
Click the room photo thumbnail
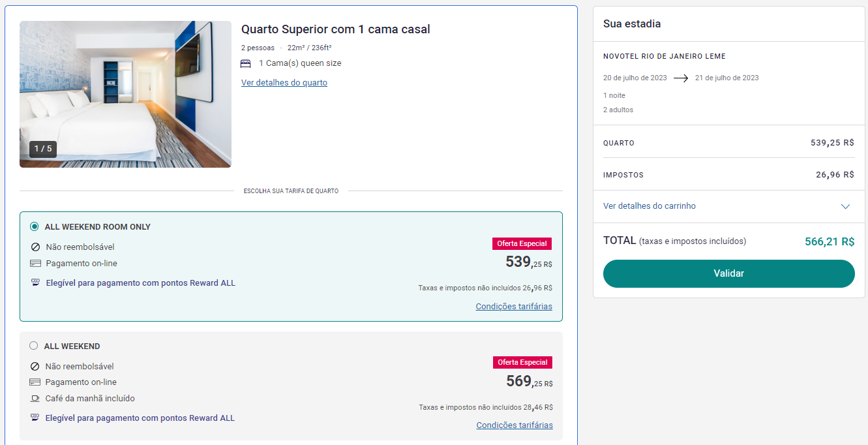click(125, 94)
